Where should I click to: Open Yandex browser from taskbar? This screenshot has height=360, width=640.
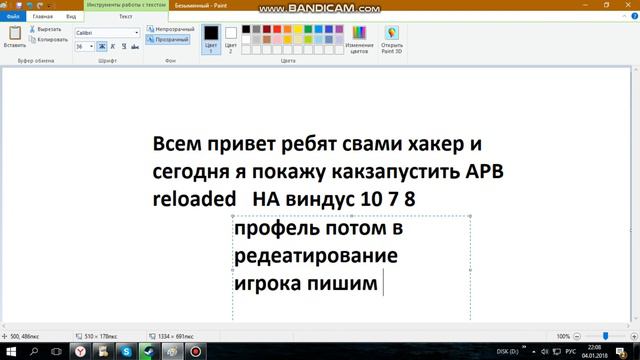80,351
